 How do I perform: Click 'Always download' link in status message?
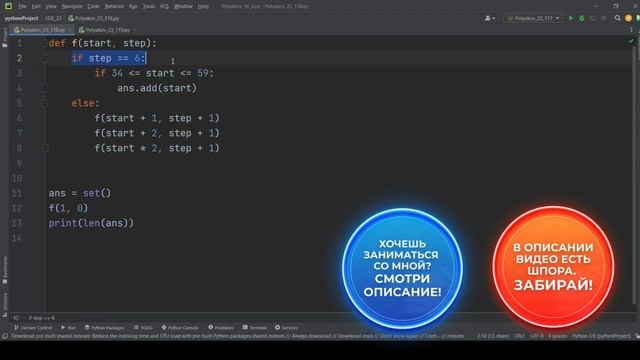coord(311,336)
